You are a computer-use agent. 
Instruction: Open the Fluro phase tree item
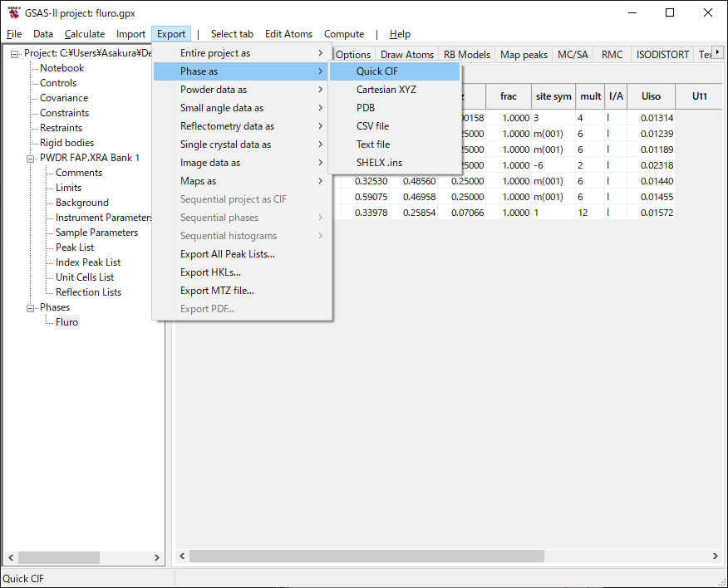coord(66,322)
